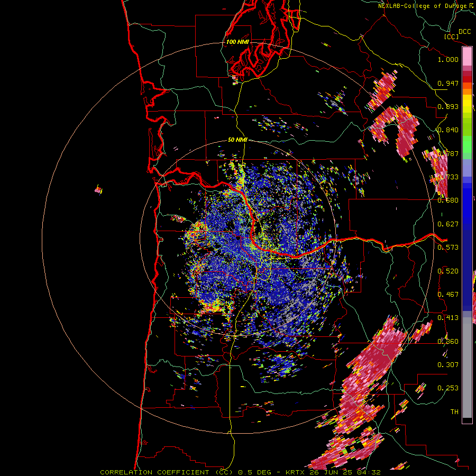The image size is (476, 476).
Task: Click the 0.253 scale value
Action: tap(448, 388)
